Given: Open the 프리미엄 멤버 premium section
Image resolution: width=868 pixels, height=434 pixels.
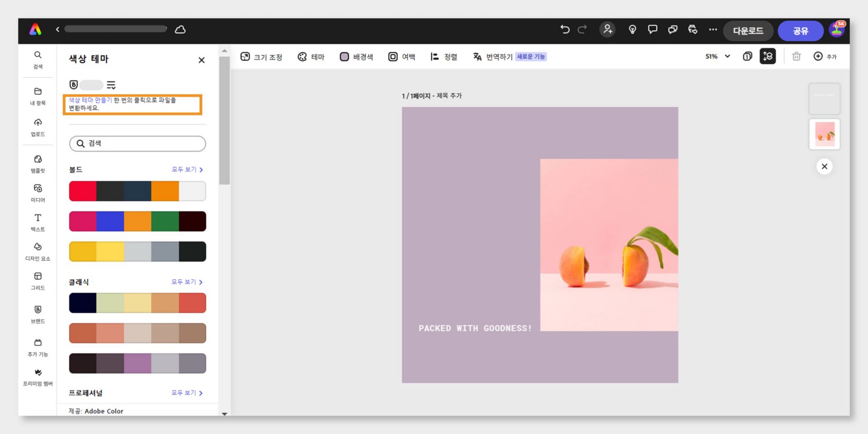Looking at the screenshot, I should click(38, 377).
